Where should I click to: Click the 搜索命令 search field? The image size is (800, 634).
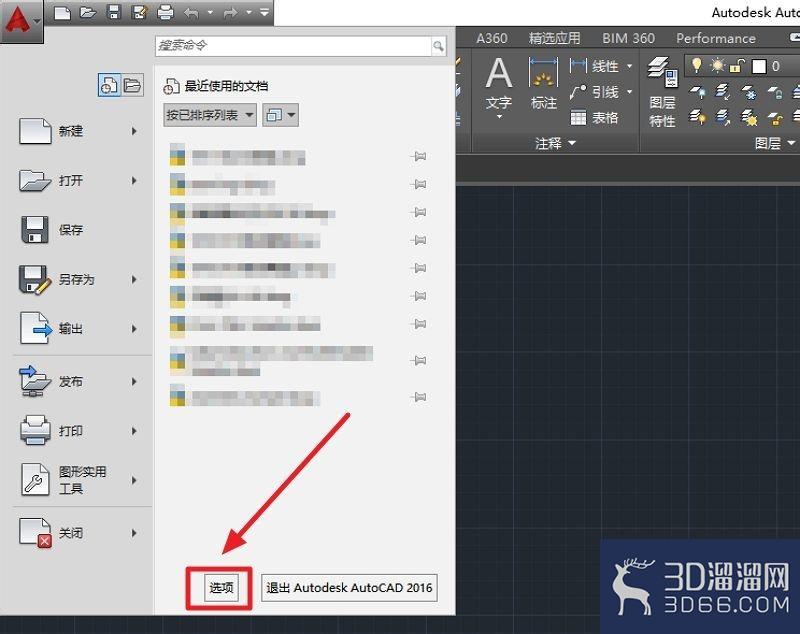(x=293, y=46)
